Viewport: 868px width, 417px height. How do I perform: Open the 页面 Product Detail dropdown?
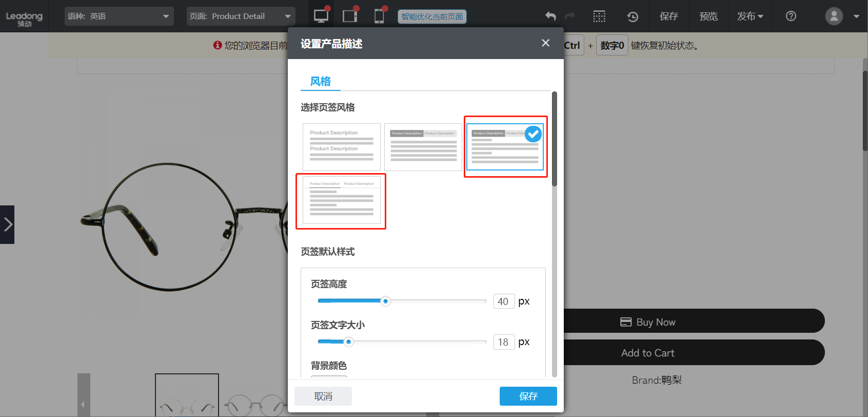click(241, 16)
